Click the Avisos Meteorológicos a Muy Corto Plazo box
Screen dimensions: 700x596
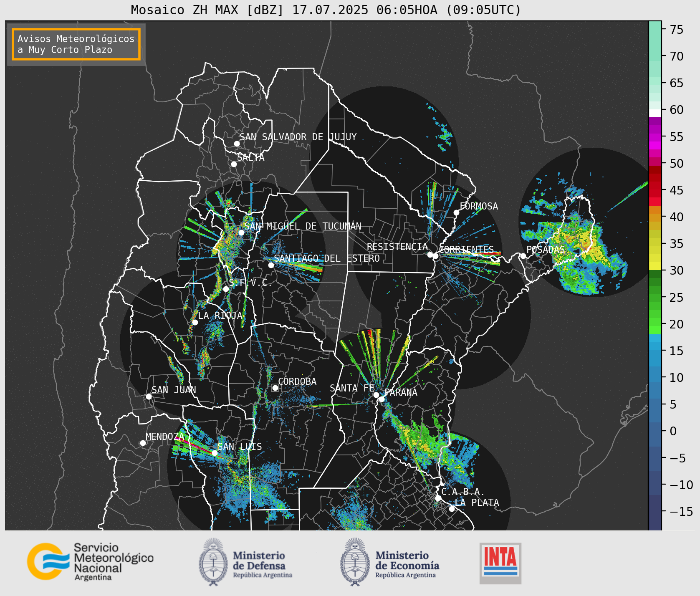(76, 44)
